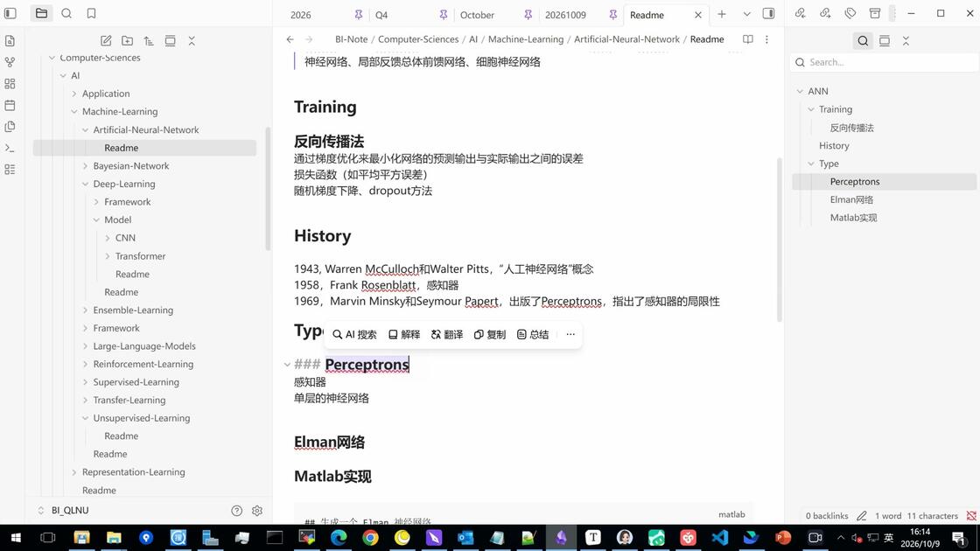980x551 pixels.
Task: Open more actions in selection toolbar
Action: point(570,335)
